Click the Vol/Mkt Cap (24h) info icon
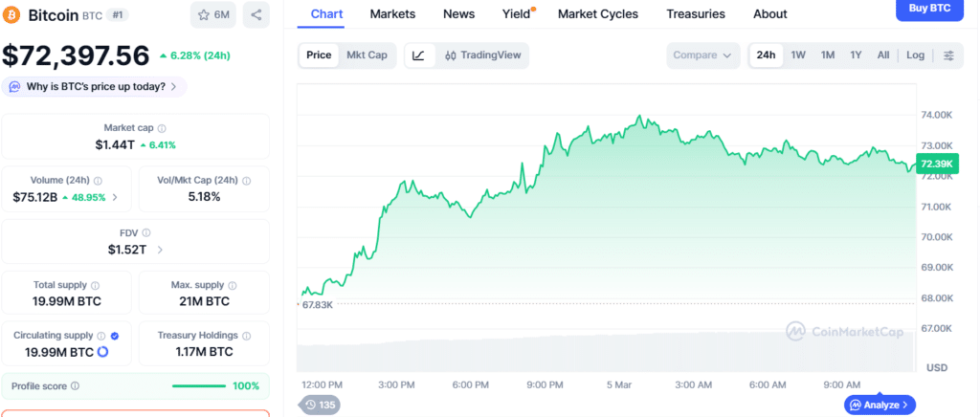The height and width of the screenshot is (417, 980). click(x=246, y=181)
